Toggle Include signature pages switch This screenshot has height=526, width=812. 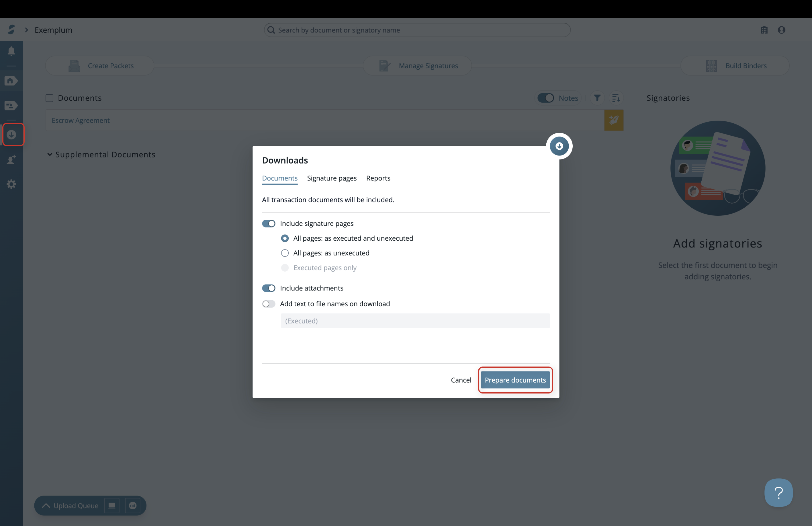(269, 224)
